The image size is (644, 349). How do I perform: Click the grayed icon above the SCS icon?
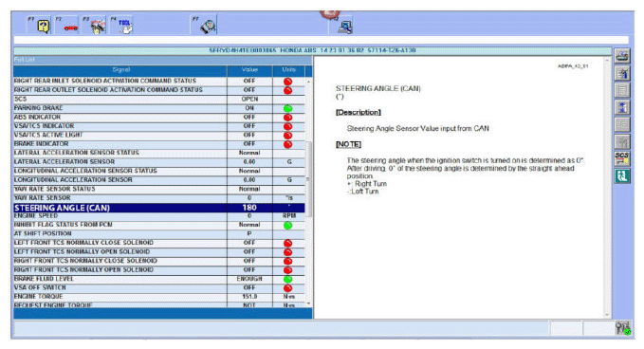pos(622,142)
